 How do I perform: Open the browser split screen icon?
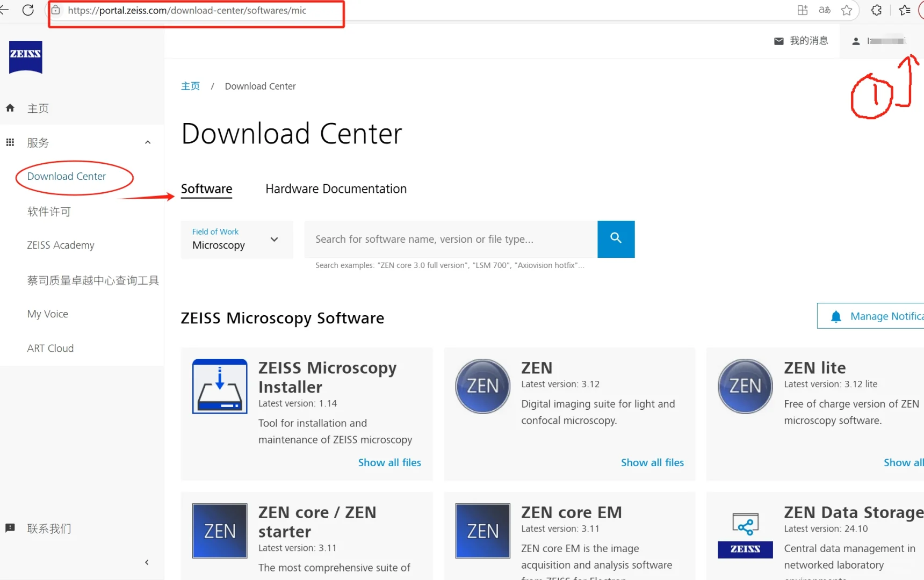803,10
